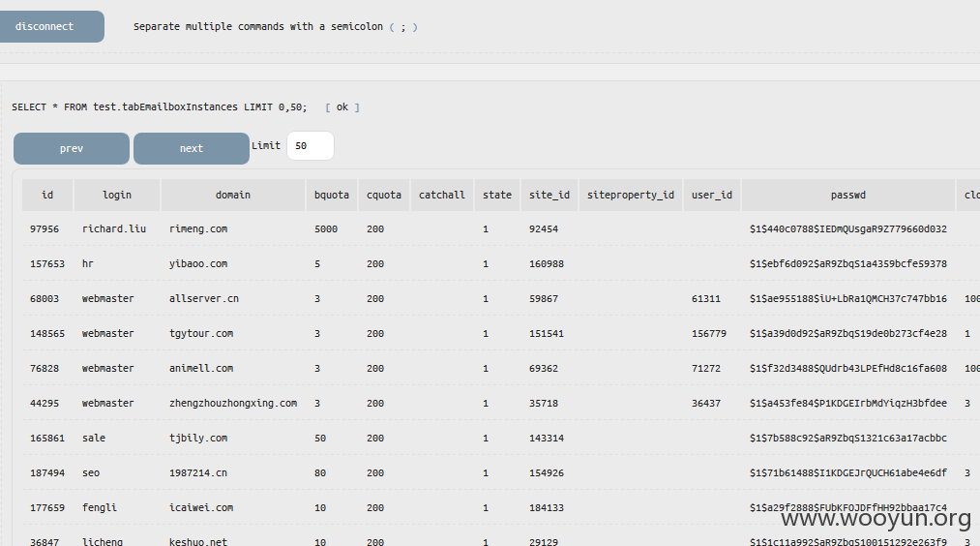980x546 pixels.
Task: Click domain cell rimeng.com
Action: click(198, 228)
